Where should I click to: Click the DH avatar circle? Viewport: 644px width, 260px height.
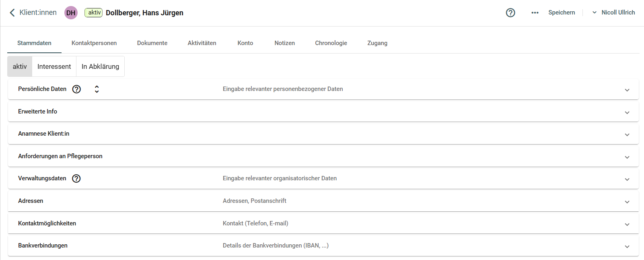[x=71, y=13]
